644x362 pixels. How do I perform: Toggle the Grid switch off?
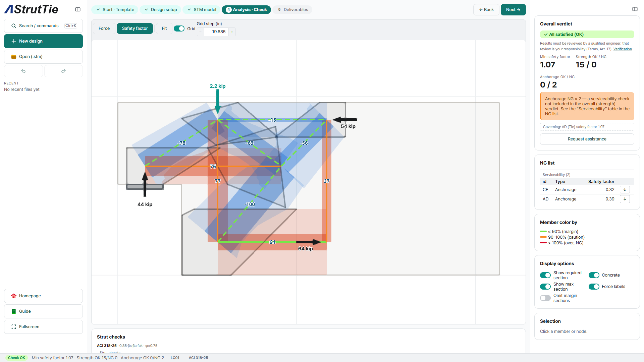[x=179, y=28]
